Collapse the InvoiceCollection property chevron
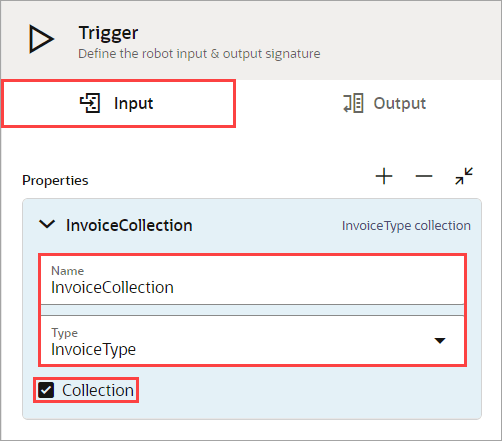Screen dimensions: 502x441 click(47, 224)
